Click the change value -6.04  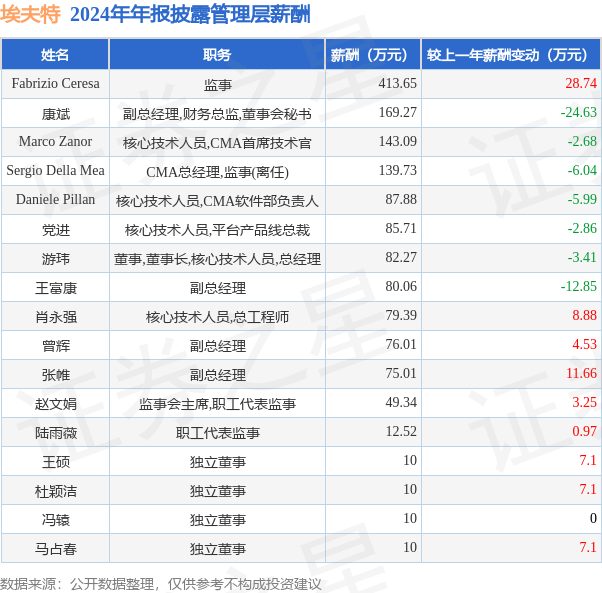(x=582, y=170)
